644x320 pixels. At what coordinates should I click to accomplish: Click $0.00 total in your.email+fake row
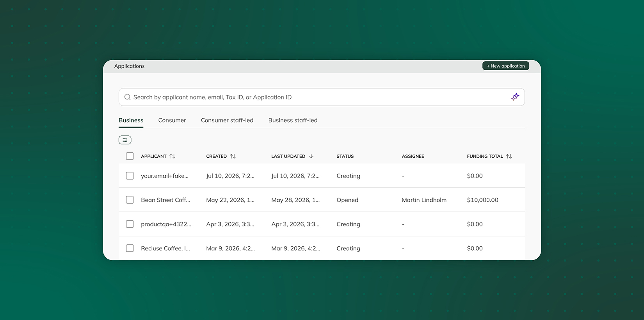[475, 176]
